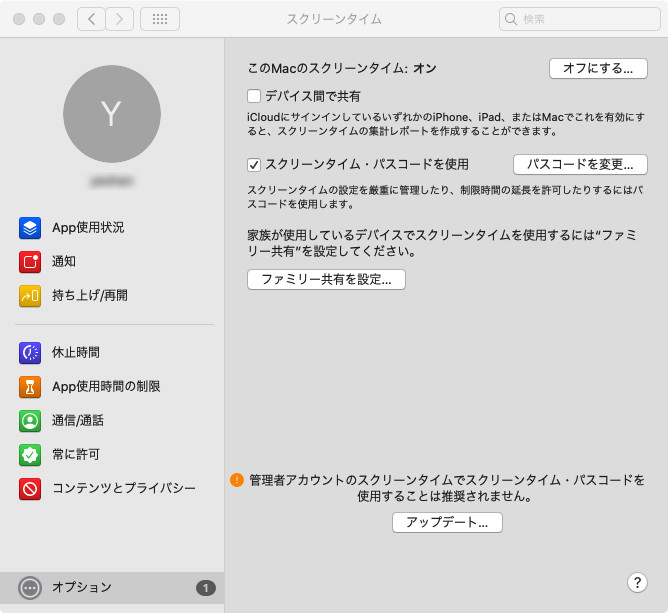Image resolution: width=668 pixels, height=613 pixels.
Task: Show all preferences with the grid button
Action: pyautogui.click(x=160, y=19)
